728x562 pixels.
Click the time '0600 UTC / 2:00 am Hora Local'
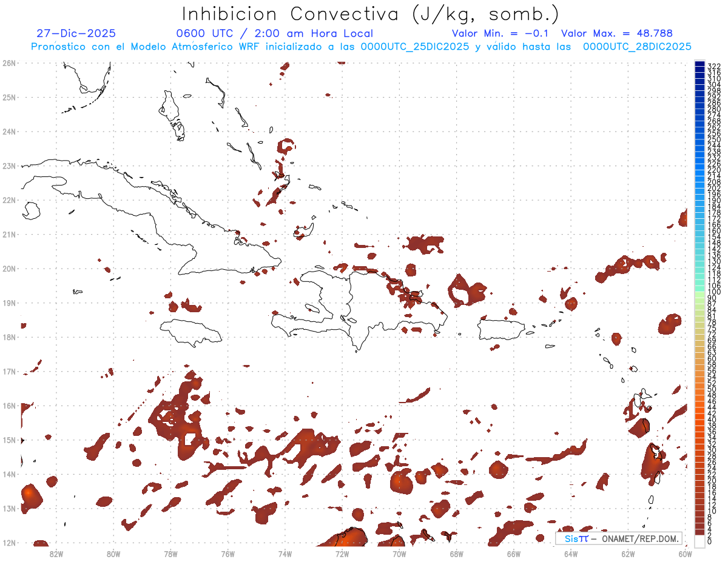(x=274, y=33)
